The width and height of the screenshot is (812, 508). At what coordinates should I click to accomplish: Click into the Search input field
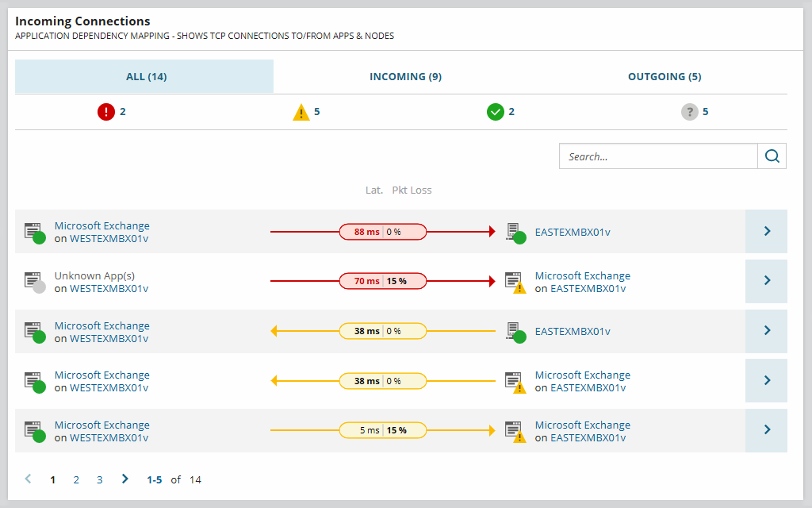tap(658, 156)
